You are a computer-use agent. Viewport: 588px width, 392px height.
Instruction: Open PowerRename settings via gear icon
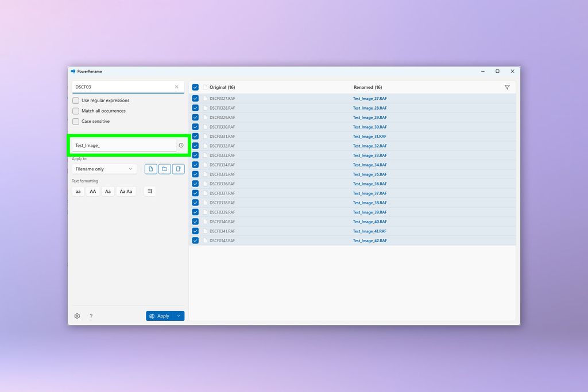[x=77, y=316]
